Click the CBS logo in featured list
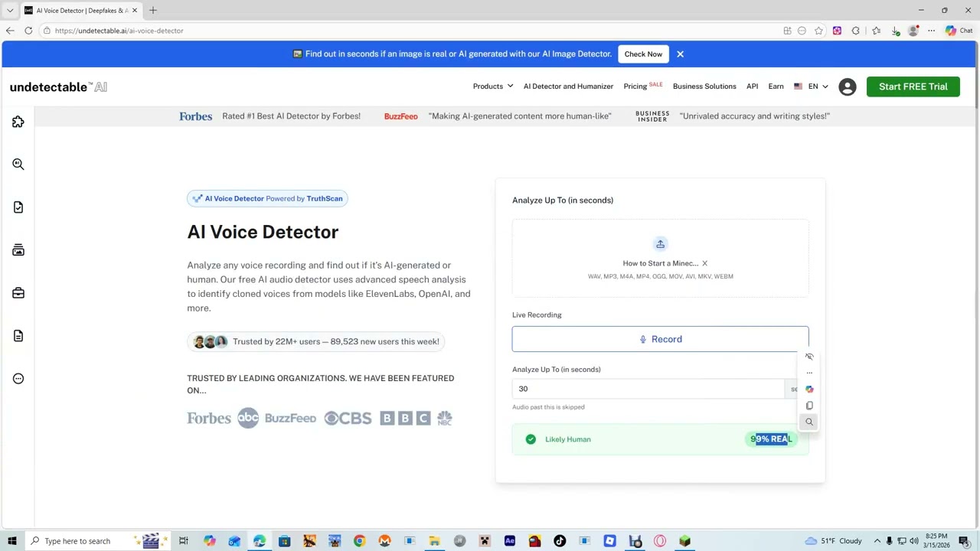The image size is (980, 551). [x=348, y=418]
